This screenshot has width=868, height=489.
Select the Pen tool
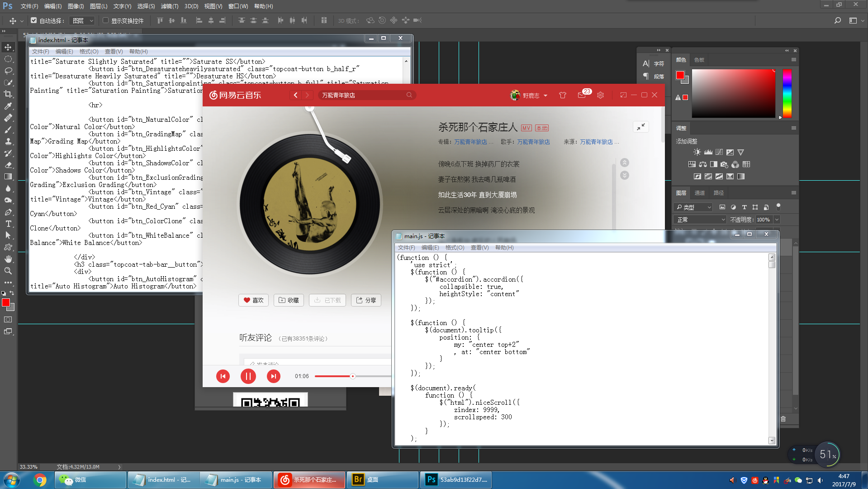pos(8,212)
